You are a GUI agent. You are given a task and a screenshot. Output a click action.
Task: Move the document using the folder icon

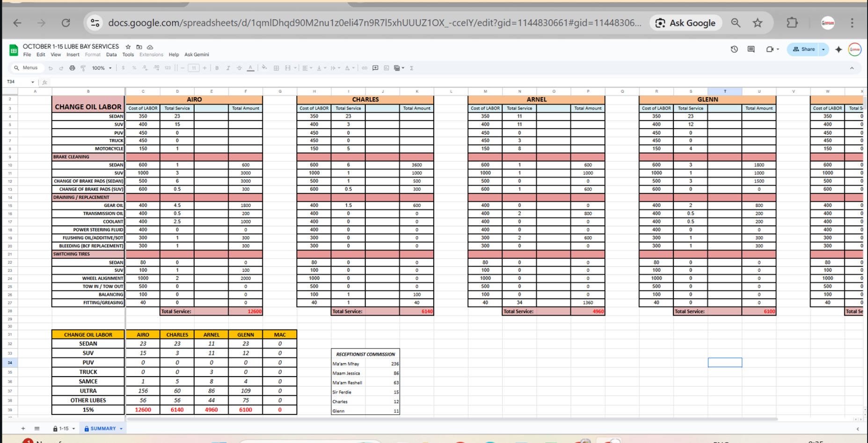tap(139, 47)
